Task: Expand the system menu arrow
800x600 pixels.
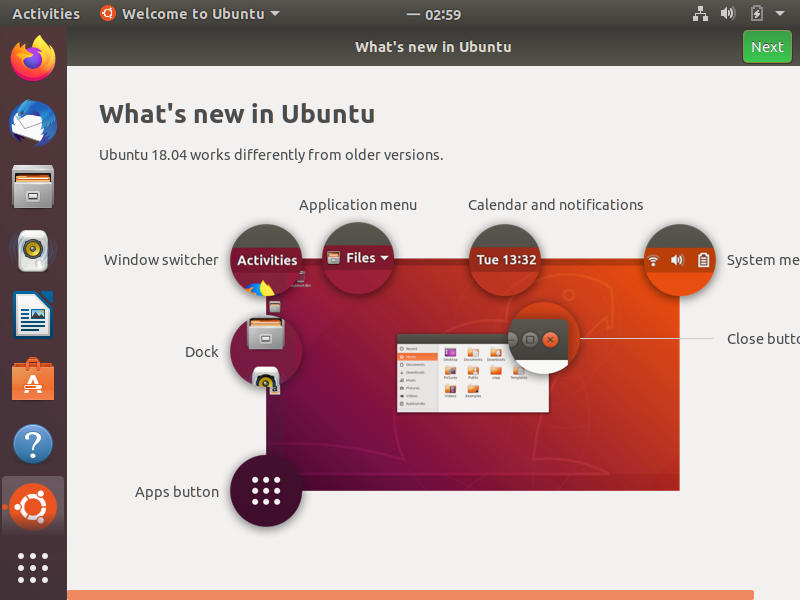Action: 780,14
